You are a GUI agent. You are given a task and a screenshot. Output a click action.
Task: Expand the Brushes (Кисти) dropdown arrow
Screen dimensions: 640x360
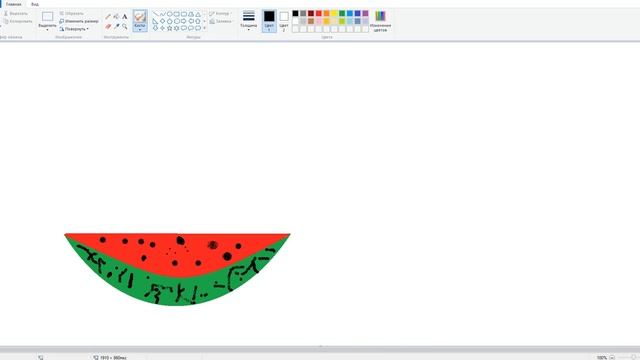pyautogui.click(x=140, y=30)
